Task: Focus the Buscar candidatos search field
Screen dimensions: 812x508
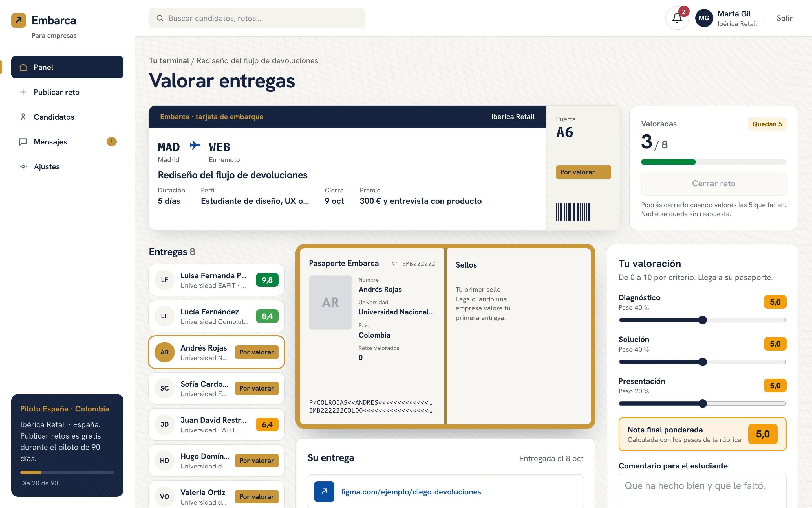Action: coord(257,18)
